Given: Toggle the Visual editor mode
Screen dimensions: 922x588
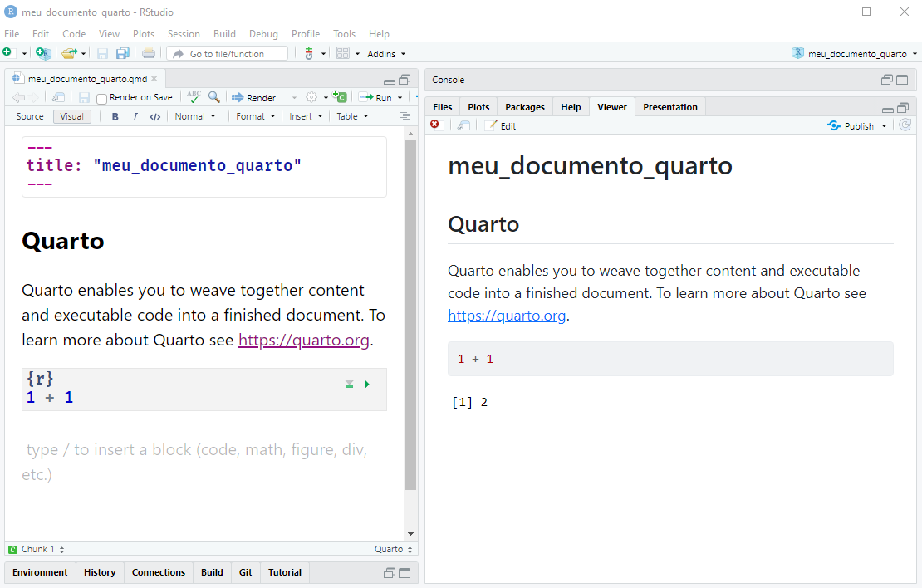Looking at the screenshot, I should tap(71, 117).
